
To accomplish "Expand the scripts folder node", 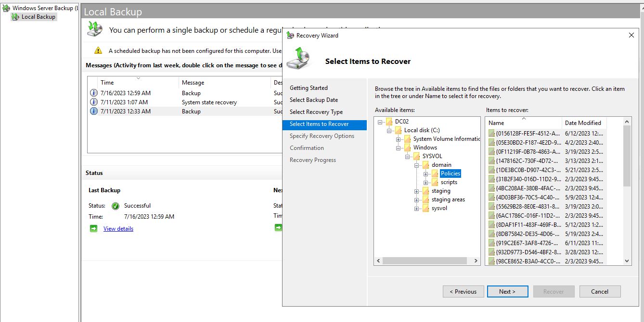I will pyautogui.click(x=426, y=182).
